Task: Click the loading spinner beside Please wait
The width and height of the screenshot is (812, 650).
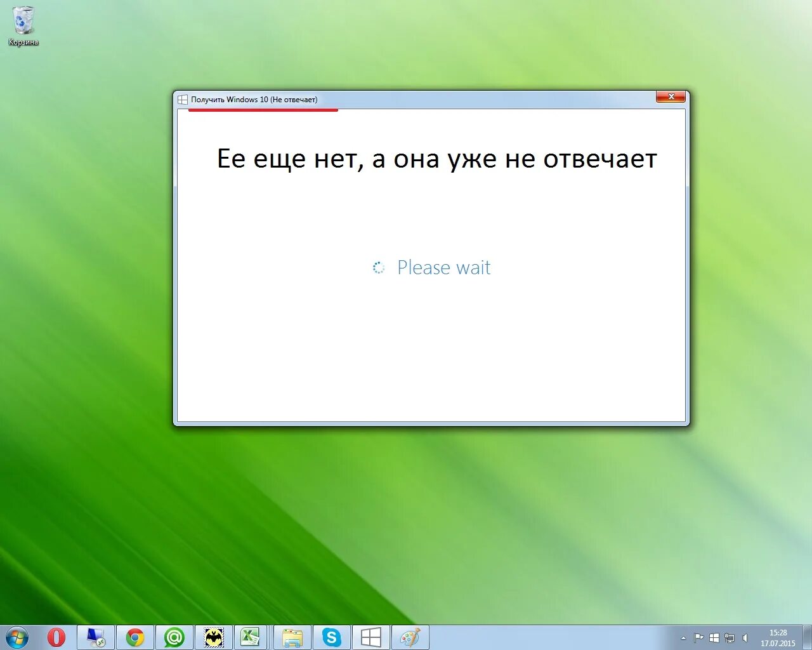Action: pyautogui.click(x=379, y=268)
